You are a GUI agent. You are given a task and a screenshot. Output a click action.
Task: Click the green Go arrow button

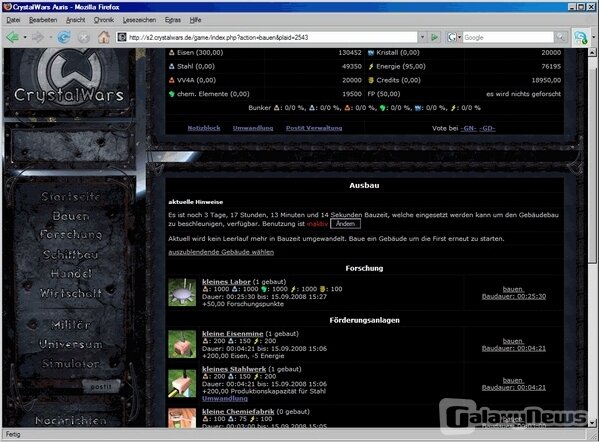point(434,37)
